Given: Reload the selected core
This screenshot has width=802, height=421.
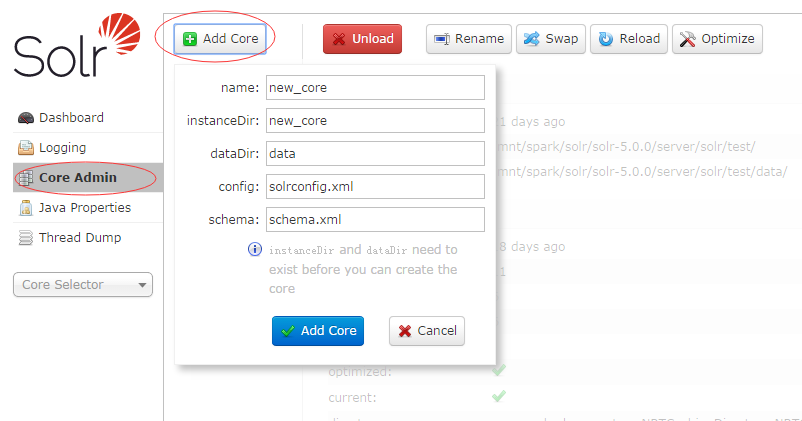Looking at the screenshot, I should pos(629,39).
